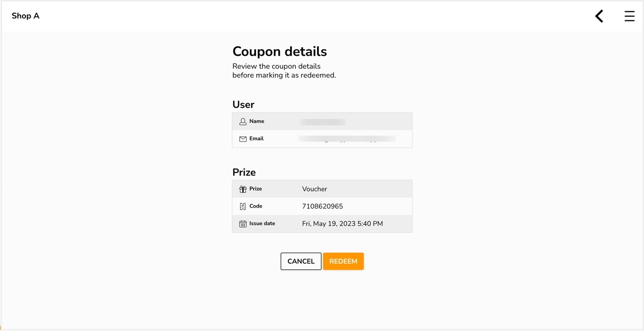This screenshot has height=331, width=644.
Task: Click the Voucher prize value
Action: pos(315,189)
